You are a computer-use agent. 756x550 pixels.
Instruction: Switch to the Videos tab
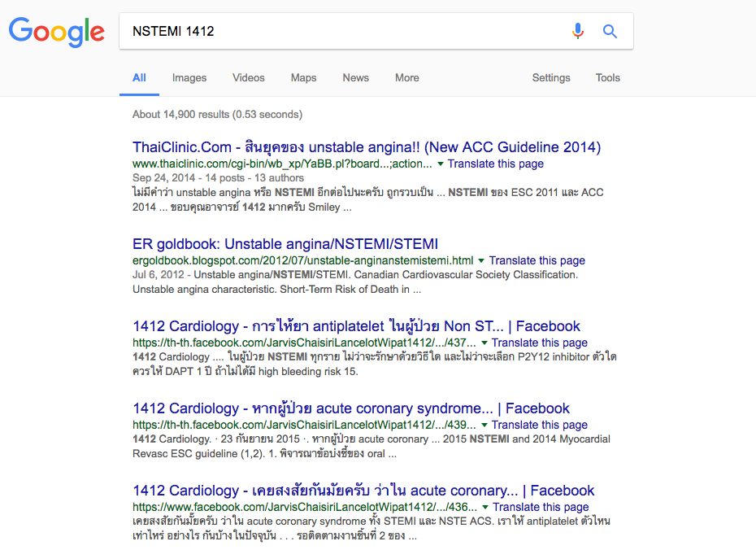pos(248,77)
